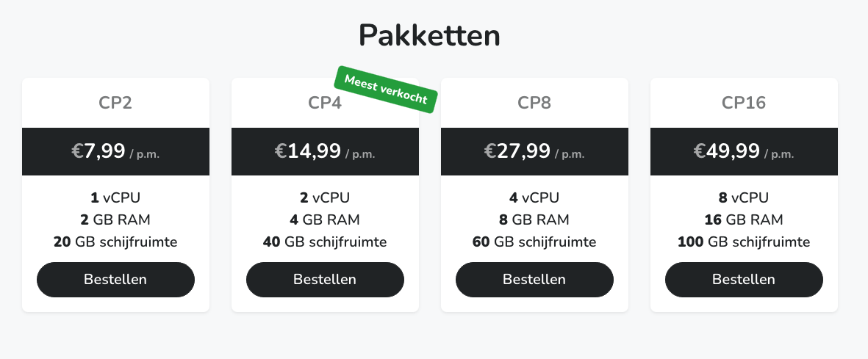868x359 pixels.
Task: Click the CP4 package title
Action: coord(325,103)
